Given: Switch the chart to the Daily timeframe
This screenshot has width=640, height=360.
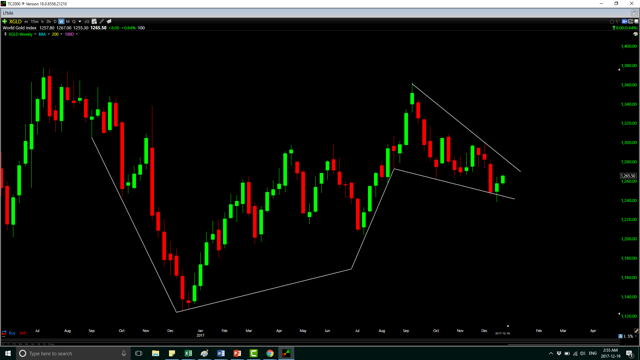Looking at the screenshot, I should 55,21.
